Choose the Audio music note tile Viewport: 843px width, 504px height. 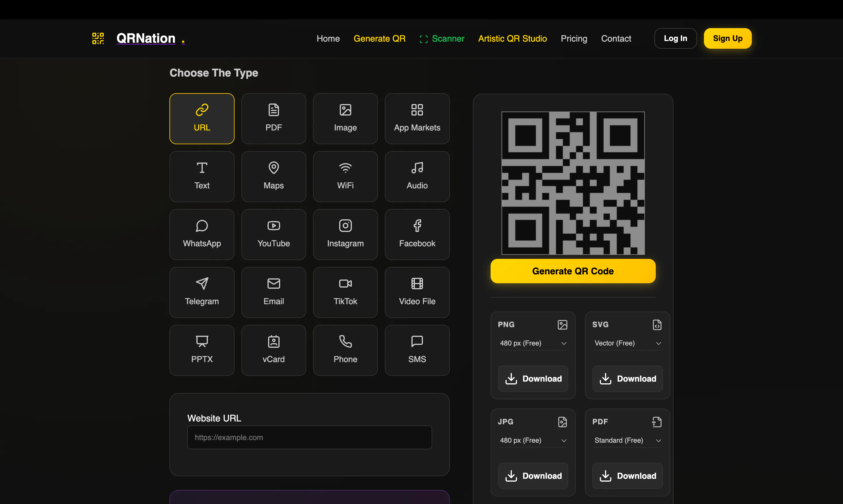417,177
